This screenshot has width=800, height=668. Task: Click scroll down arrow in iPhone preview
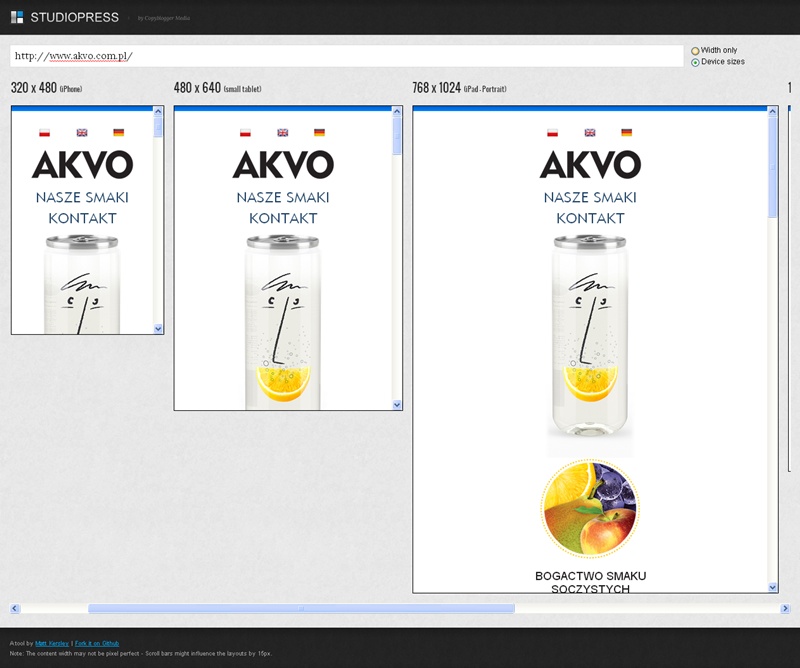158,328
